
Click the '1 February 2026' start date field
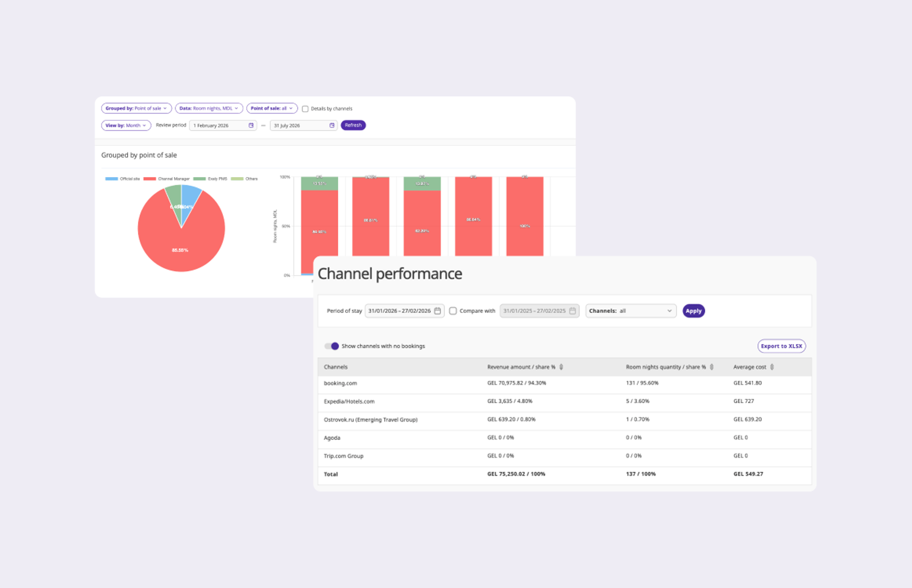[223, 125]
